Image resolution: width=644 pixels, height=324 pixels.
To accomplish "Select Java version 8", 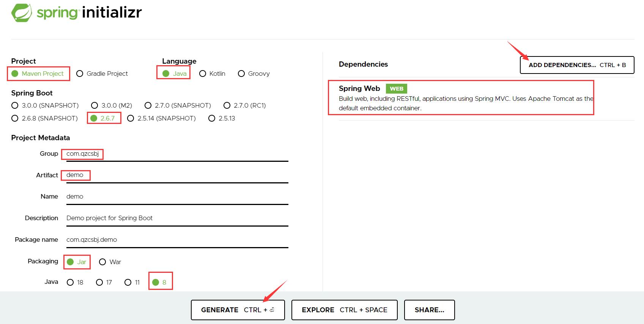I will 159,282.
